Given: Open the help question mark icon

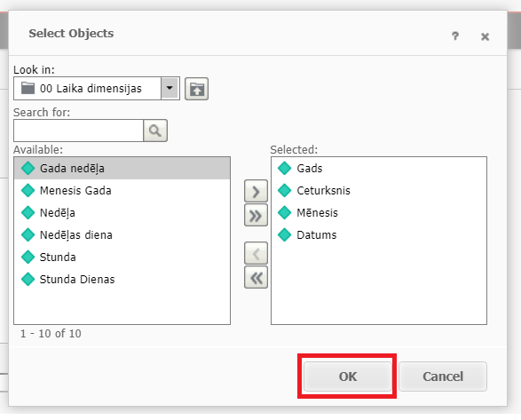Looking at the screenshot, I should coord(455,36).
